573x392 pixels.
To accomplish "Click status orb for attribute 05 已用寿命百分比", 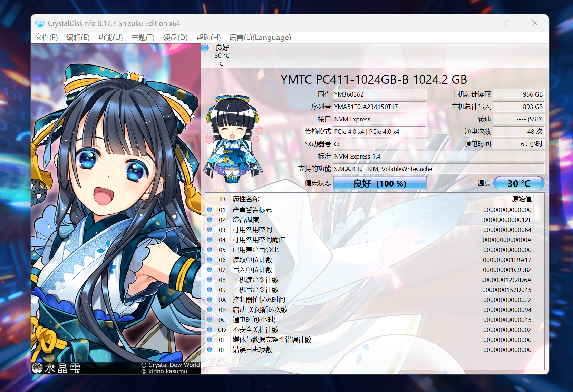I will (x=210, y=249).
